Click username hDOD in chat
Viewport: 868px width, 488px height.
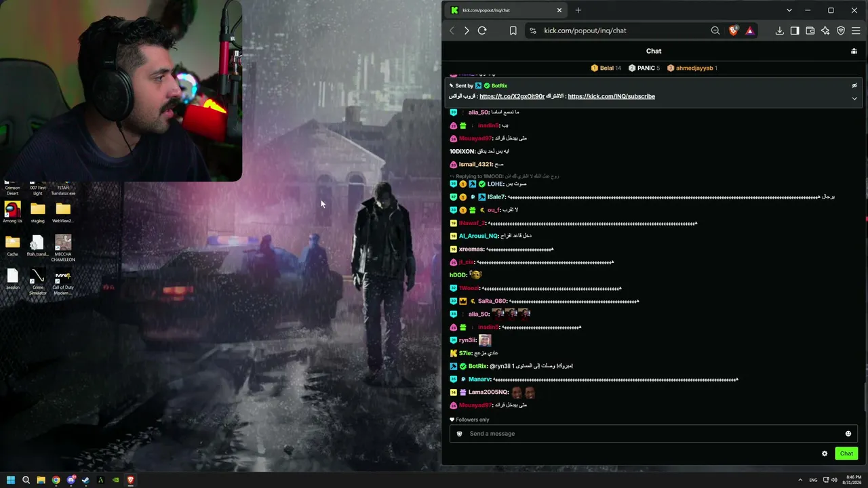point(458,275)
